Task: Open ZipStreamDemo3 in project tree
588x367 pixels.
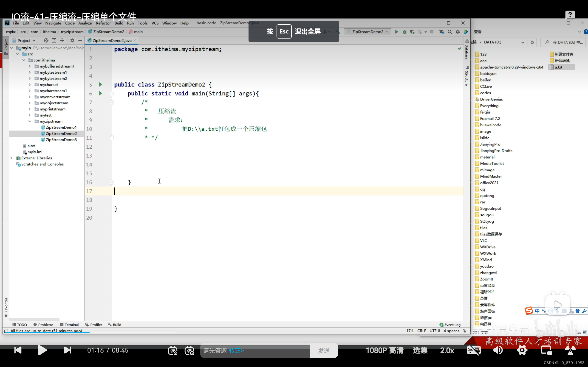Action: (x=61, y=139)
